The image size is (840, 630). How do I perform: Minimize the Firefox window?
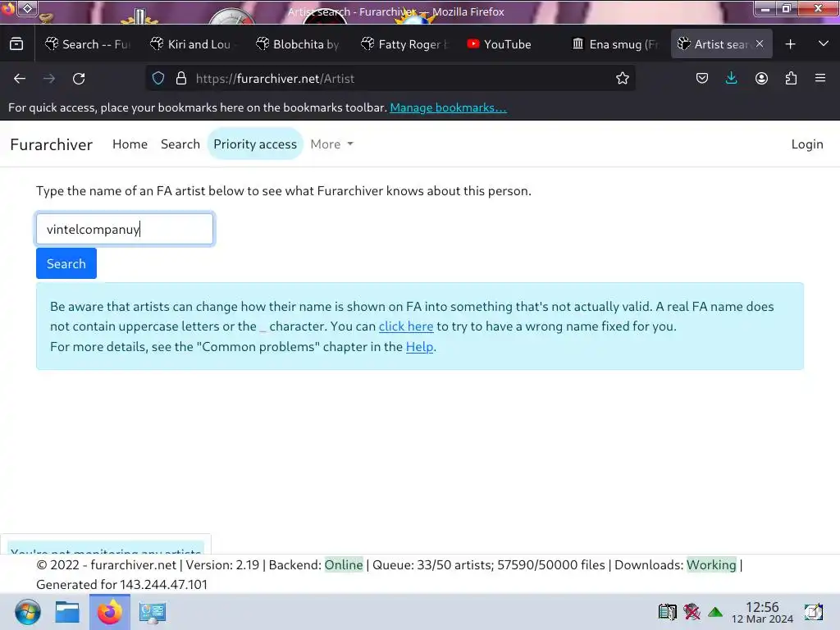[x=765, y=8]
